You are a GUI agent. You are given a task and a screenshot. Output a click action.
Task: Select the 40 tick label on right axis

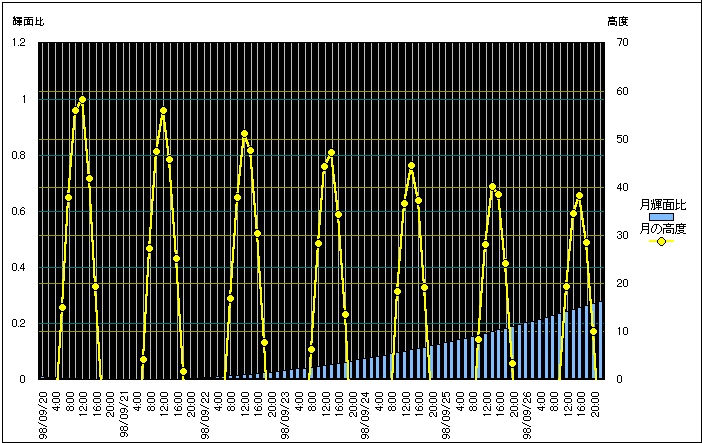pos(621,187)
